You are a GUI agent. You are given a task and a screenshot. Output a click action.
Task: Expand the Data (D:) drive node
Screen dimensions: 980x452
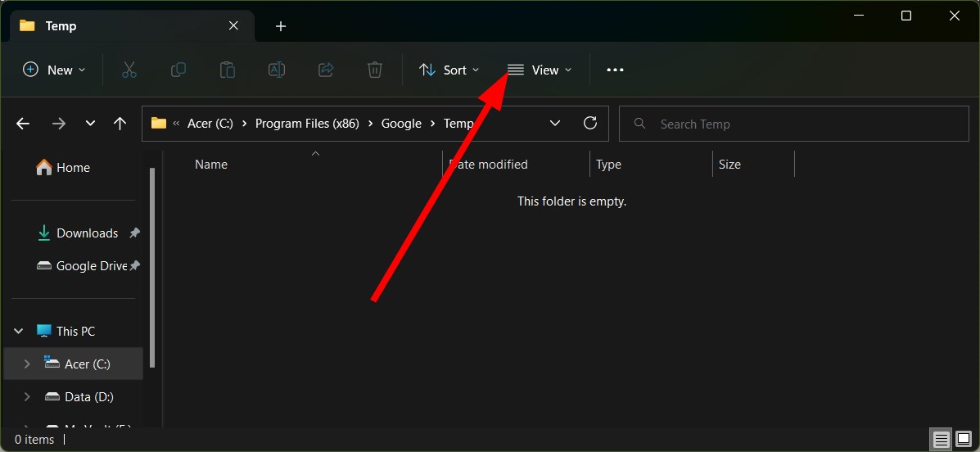point(27,396)
